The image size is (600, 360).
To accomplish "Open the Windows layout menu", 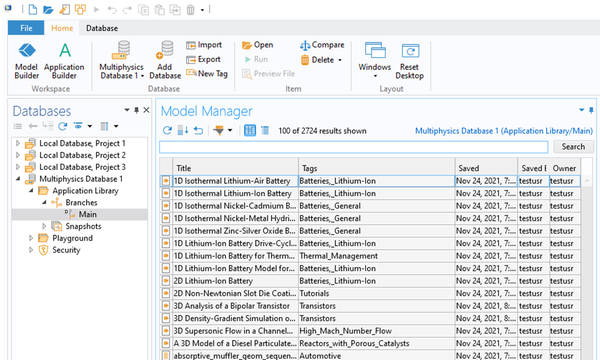I will point(375,60).
